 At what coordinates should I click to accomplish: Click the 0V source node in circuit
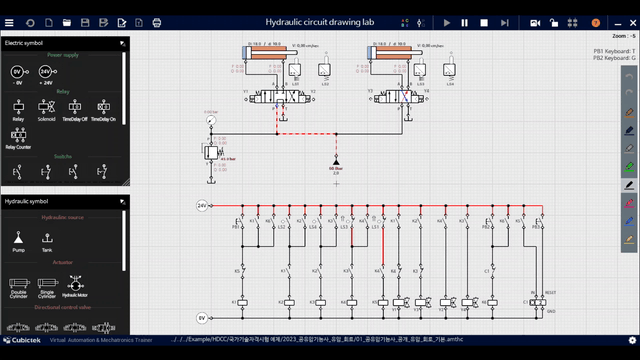click(x=202, y=318)
